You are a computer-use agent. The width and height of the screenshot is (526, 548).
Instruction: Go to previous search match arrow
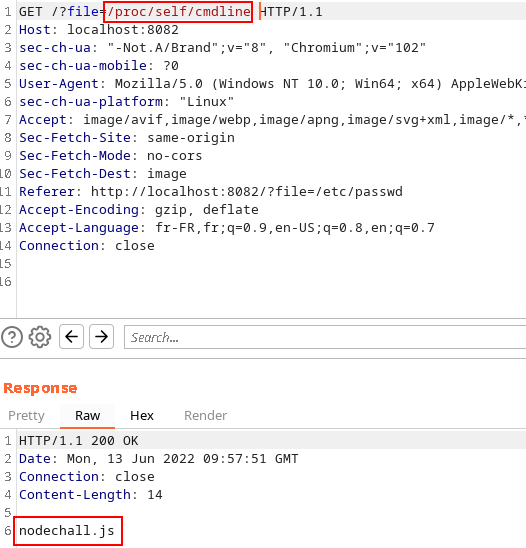71,337
